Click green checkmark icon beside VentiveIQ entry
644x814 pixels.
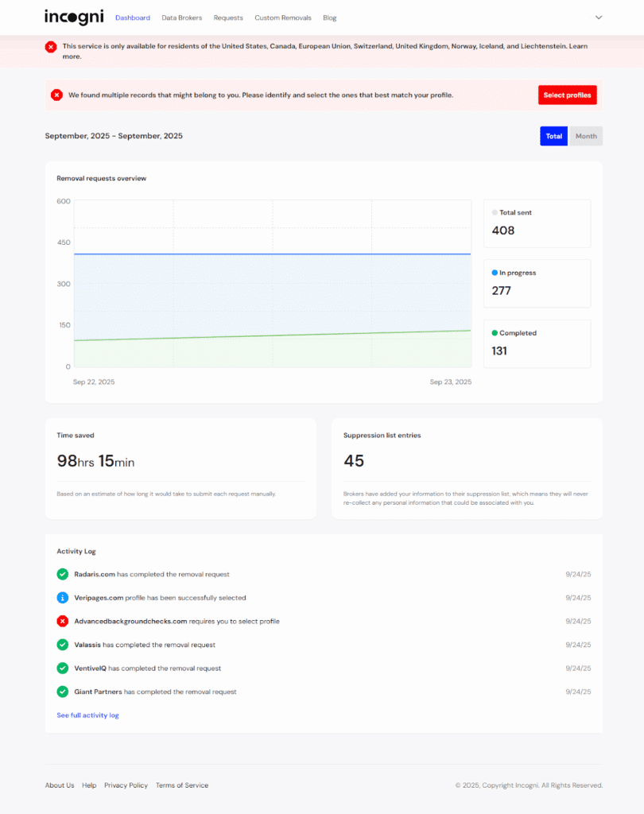(63, 669)
